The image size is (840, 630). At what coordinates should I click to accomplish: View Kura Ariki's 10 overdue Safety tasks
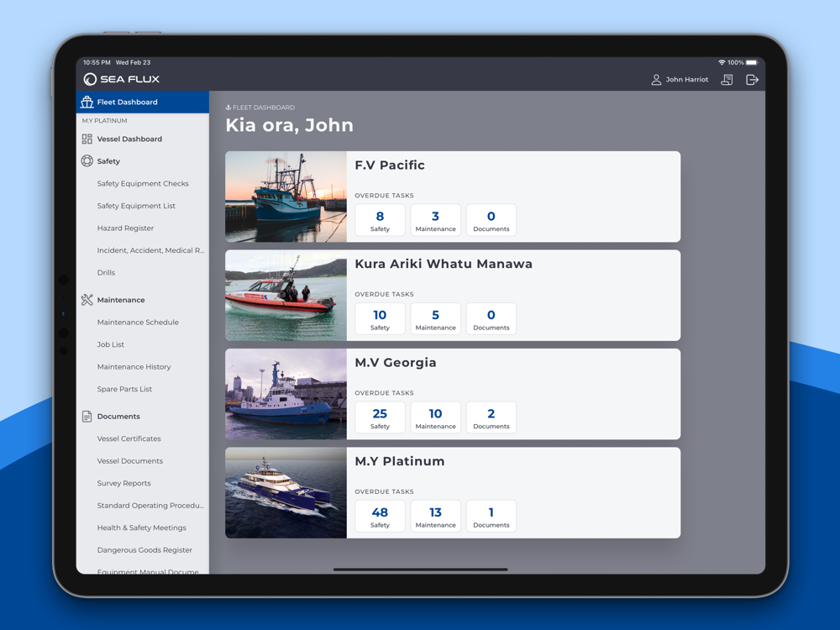pyautogui.click(x=380, y=318)
